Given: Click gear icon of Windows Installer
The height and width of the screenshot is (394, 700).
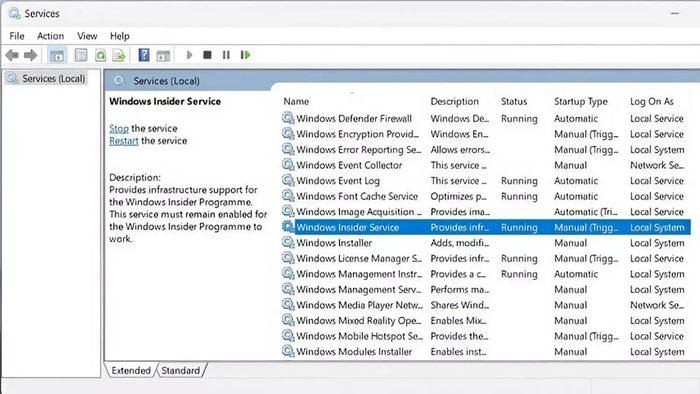Looking at the screenshot, I should (x=288, y=243).
